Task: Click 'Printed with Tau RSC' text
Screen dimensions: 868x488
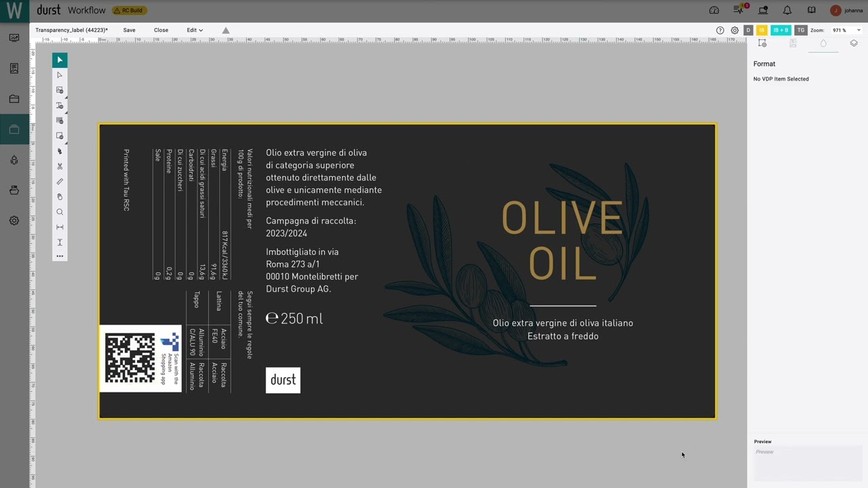Action: click(x=126, y=180)
